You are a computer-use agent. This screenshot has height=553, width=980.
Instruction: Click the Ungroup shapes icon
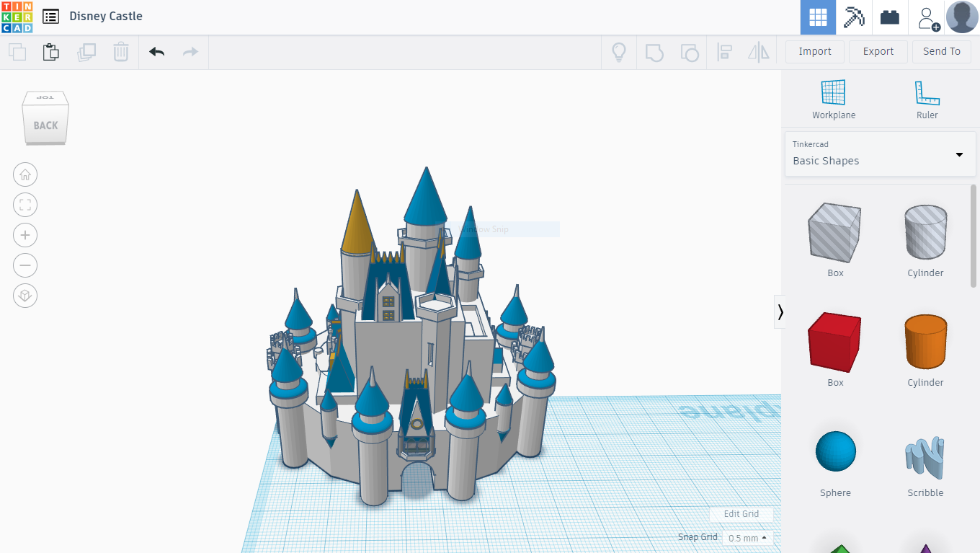click(690, 52)
